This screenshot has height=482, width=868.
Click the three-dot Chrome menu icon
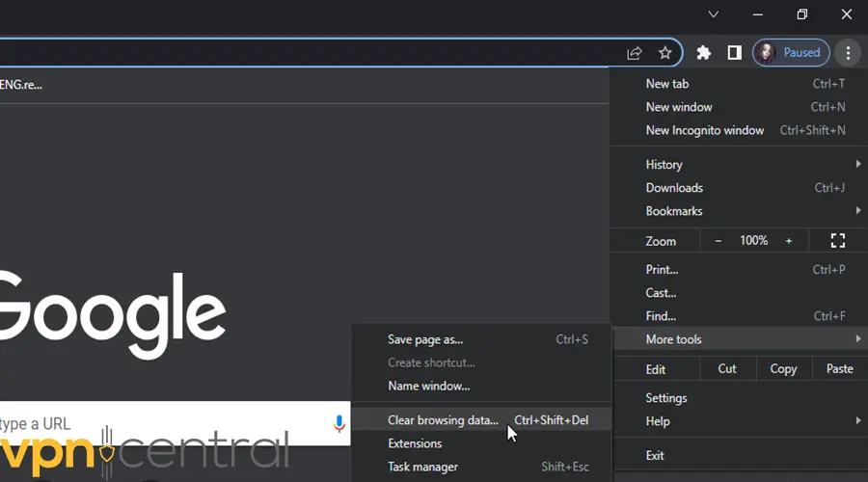(x=848, y=53)
